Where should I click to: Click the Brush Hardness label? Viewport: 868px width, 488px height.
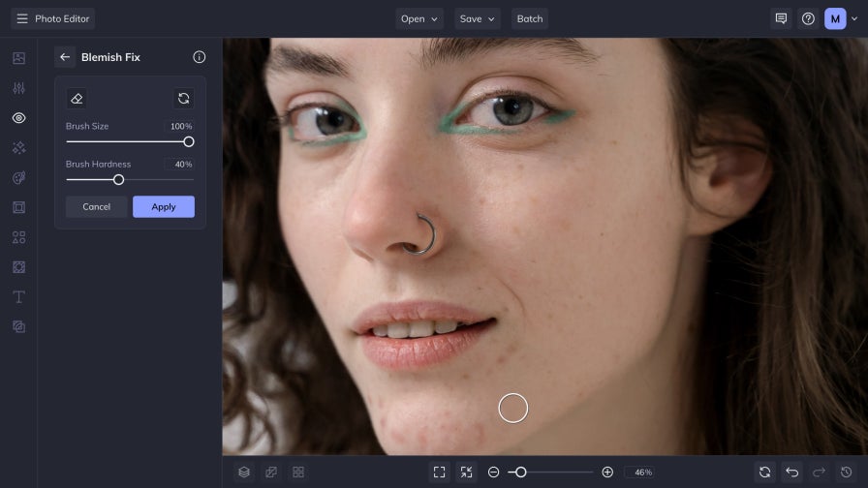point(98,165)
